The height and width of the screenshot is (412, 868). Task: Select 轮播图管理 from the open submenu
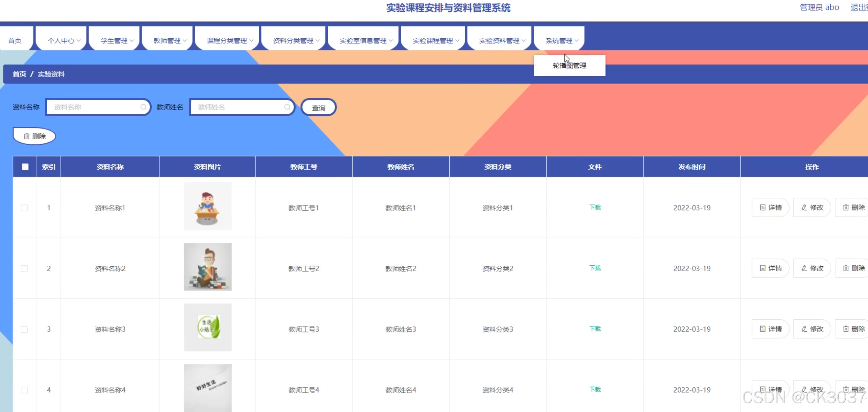(x=569, y=66)
